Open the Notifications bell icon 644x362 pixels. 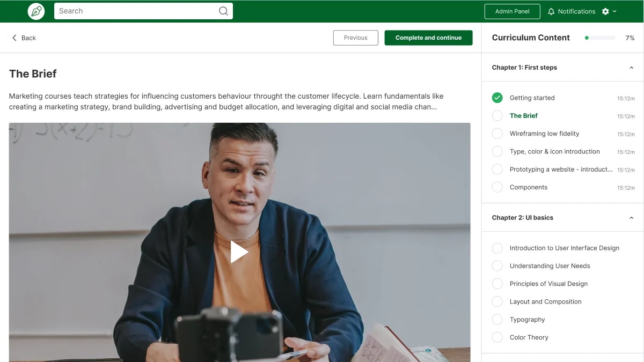pyautogui.click(x=551, y=11)
